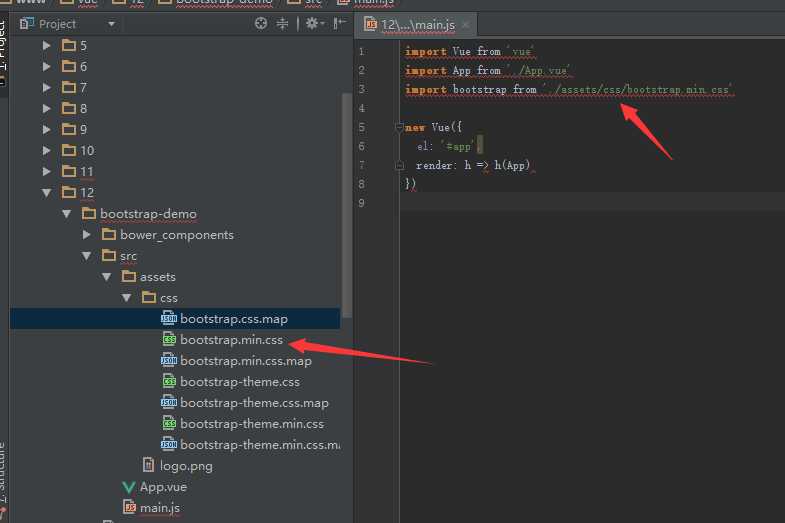Image resolution: width=785 pixels, height=523 pixels.
Task: Collapse folder 12
Action: 47,193
